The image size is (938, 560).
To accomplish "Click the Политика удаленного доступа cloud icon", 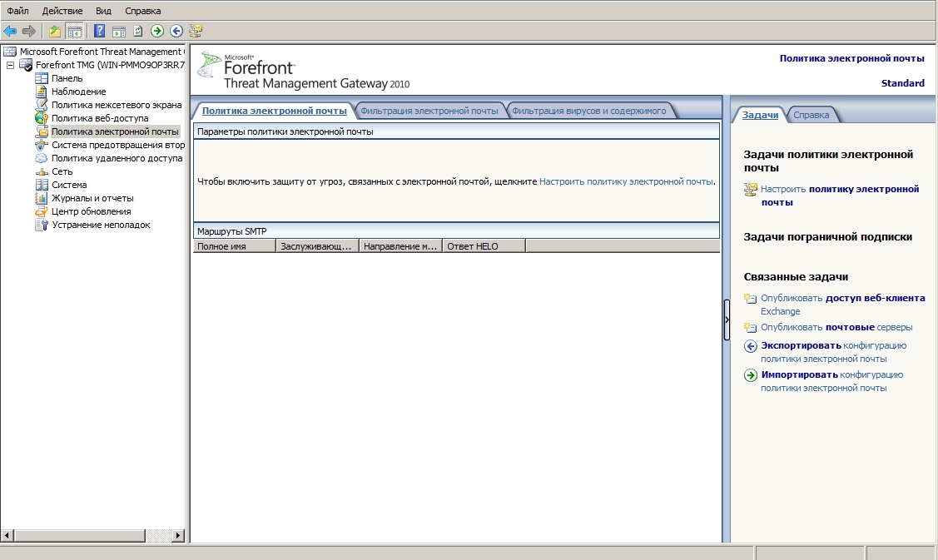I will (x=42, y=158).
